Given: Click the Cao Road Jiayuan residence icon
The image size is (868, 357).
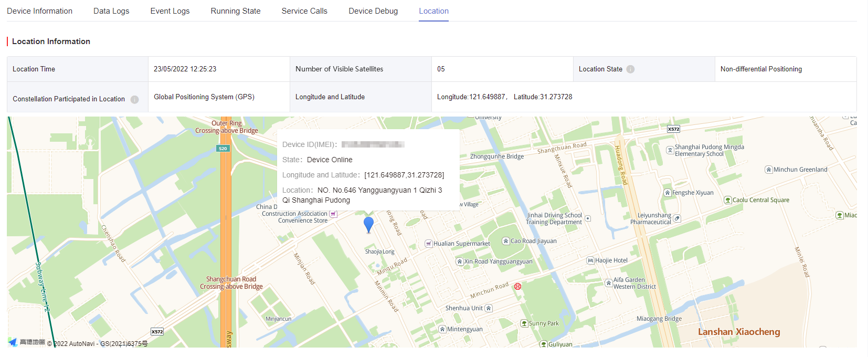Looking at the screenshot, I should 506,241.
